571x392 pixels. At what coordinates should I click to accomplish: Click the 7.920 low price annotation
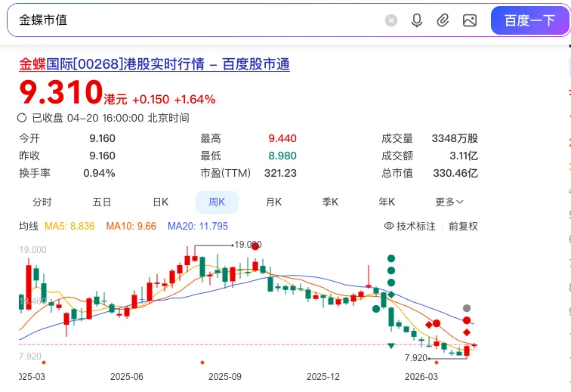[416, 358]
